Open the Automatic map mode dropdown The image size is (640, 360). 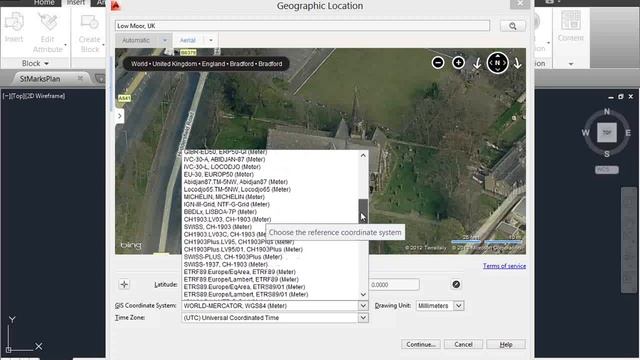pyautogui.click(x=164, y=40)
